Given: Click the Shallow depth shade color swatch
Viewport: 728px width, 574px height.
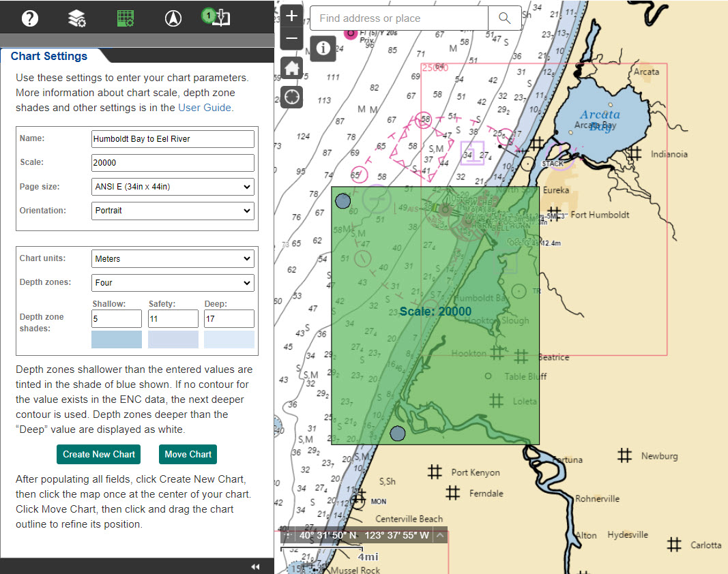Looking at the screenshot, I should (117, 339).
